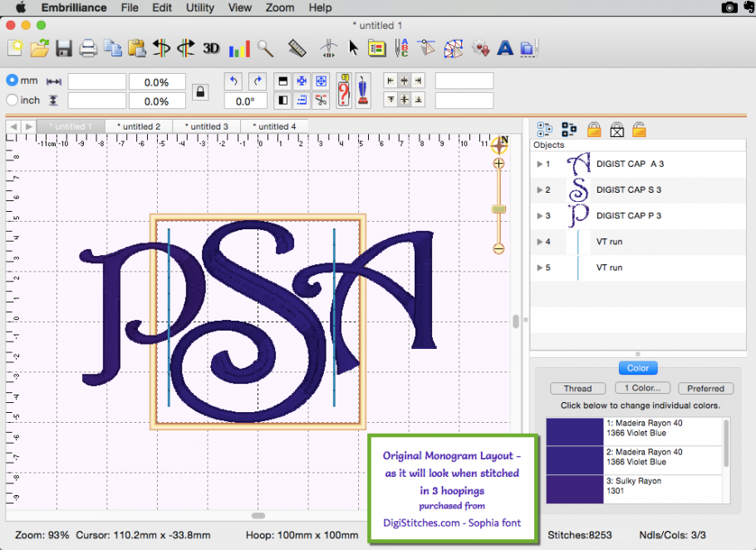The width and height of the screenshot is (756, 550).
Task: Select the inch units radio button
Action: [x=12, y=100]
